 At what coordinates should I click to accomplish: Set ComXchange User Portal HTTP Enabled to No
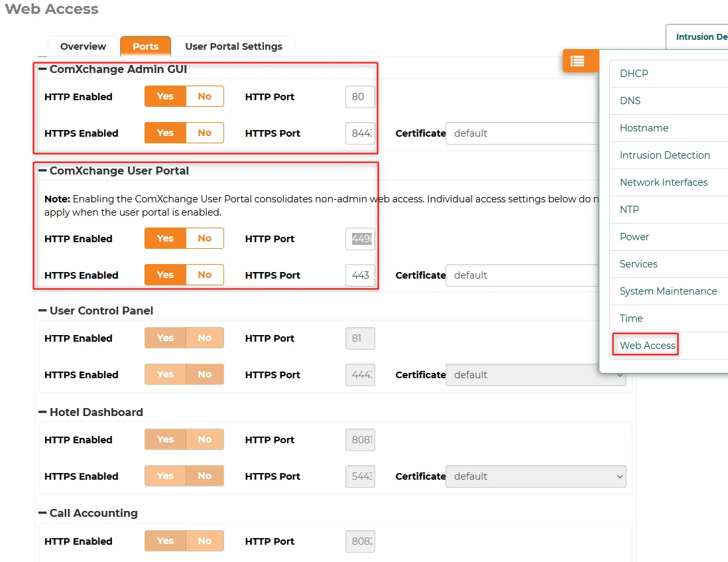tap(205, 238)
